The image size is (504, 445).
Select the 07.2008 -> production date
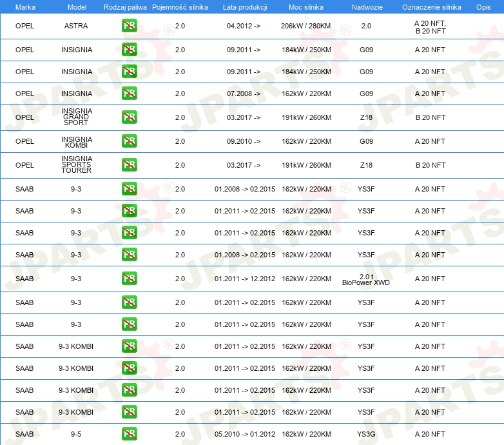click(x=244, y=94)
